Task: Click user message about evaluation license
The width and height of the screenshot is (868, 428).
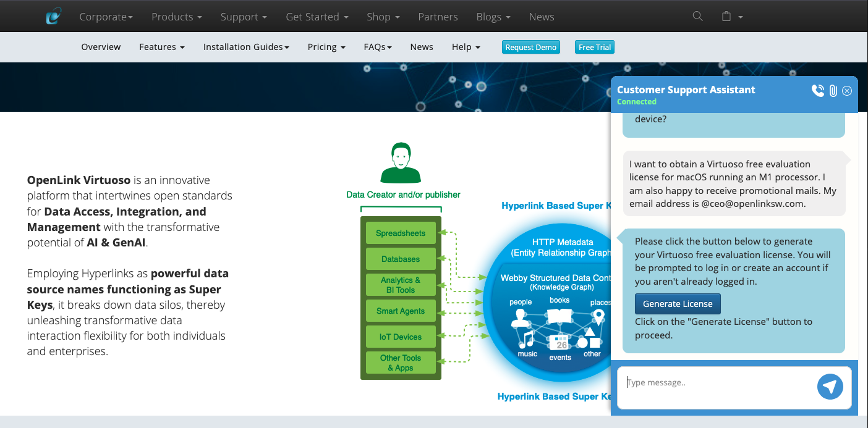Action: [x=734, y=184]
